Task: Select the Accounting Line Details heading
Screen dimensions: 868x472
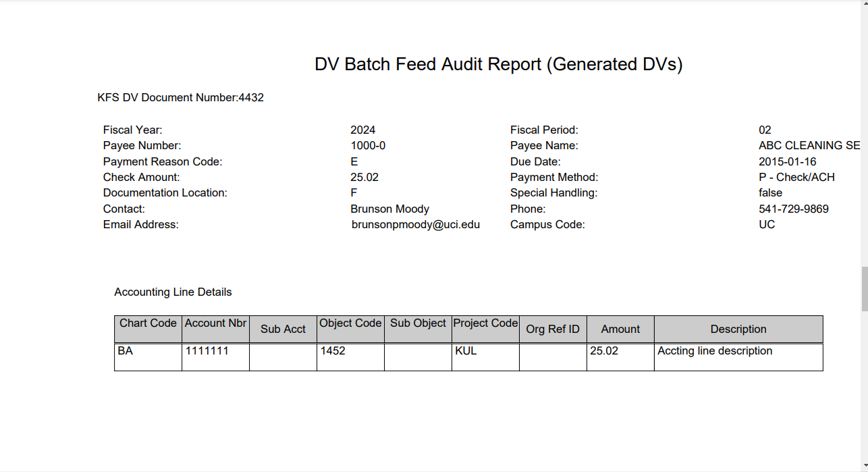Action: pos(173,292)
